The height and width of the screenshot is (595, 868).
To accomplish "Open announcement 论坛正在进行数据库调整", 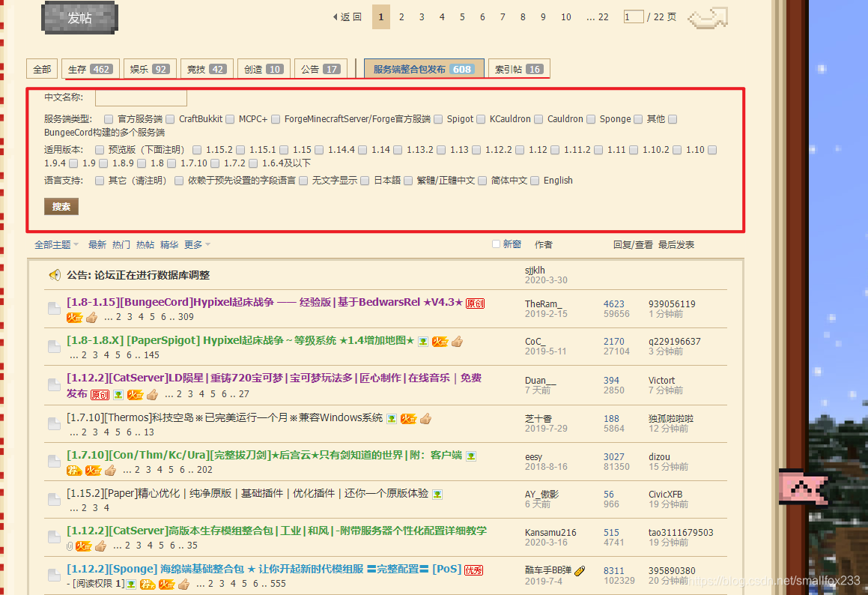I will [x=152, y=275].
